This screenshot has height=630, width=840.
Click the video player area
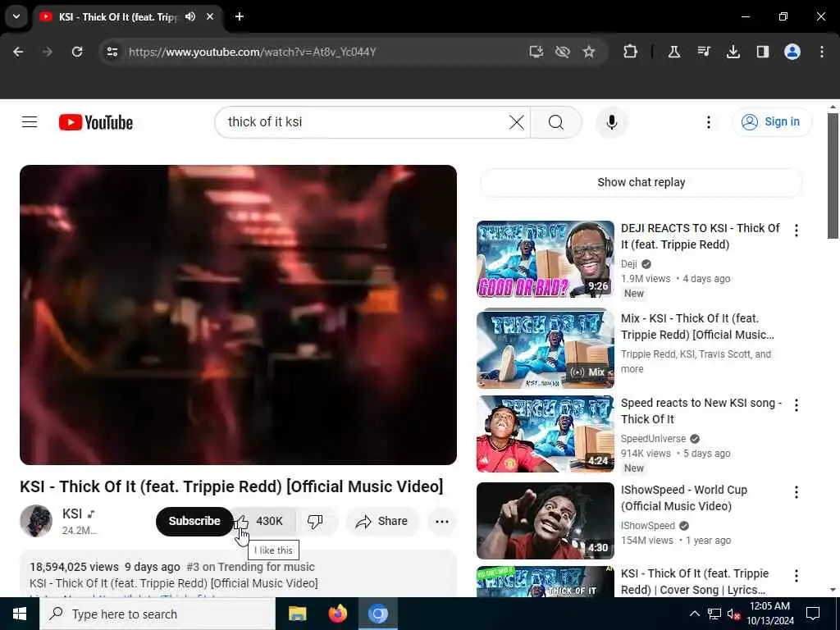click(x=239, y=315)
